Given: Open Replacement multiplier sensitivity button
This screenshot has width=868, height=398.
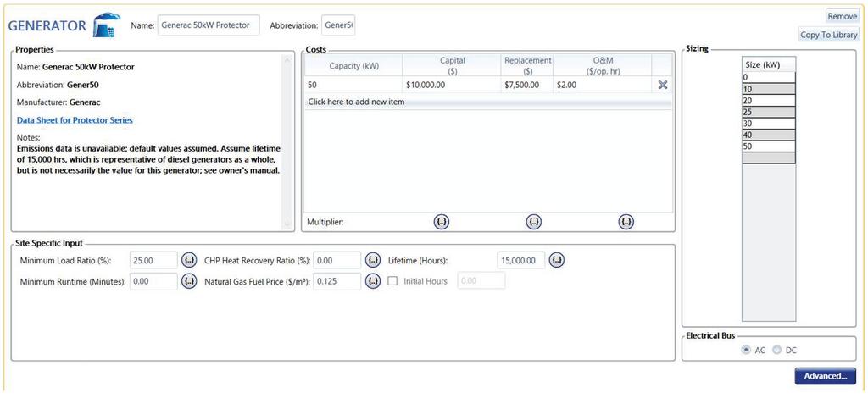Looking at the screenshot, I should coord(533,222).
